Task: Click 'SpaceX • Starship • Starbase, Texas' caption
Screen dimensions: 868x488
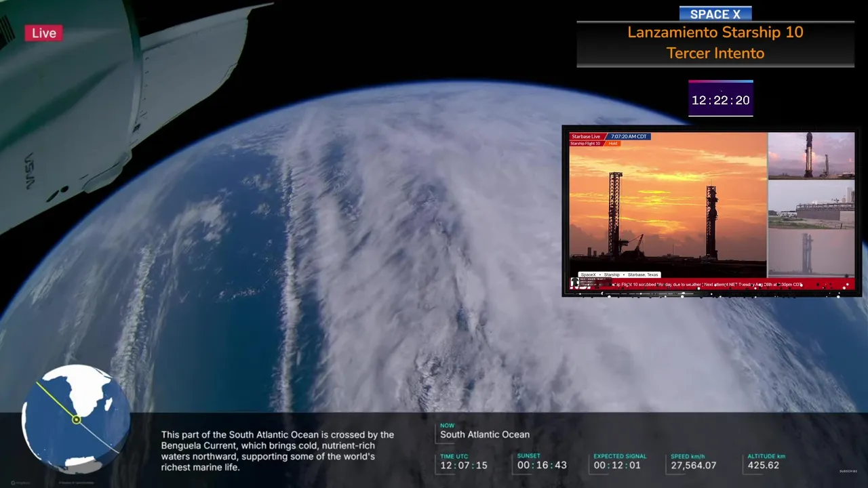Action: (x=619, y=274)
